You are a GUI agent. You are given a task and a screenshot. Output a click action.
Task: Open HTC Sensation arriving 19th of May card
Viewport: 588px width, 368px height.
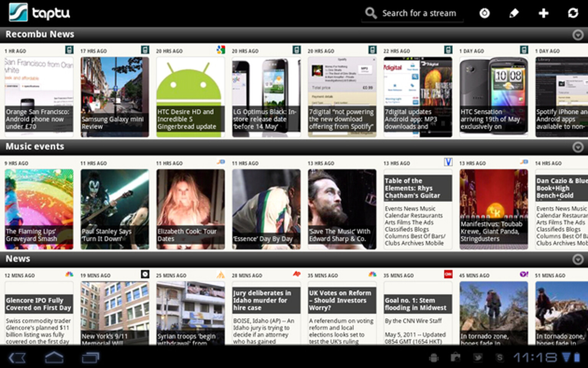pos(494,97)
